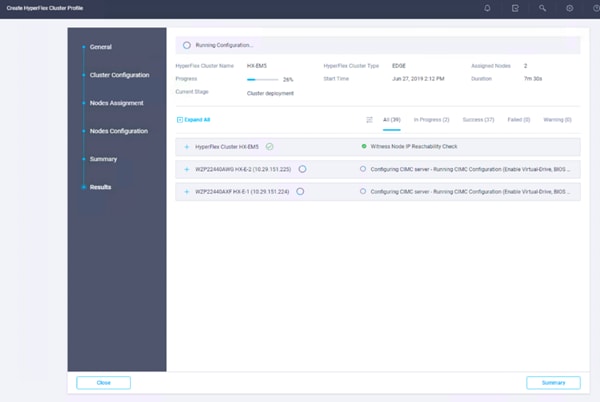Go to Cluster Configuration step
Viewport: 600px width, 402px height.
pos(119,75)
